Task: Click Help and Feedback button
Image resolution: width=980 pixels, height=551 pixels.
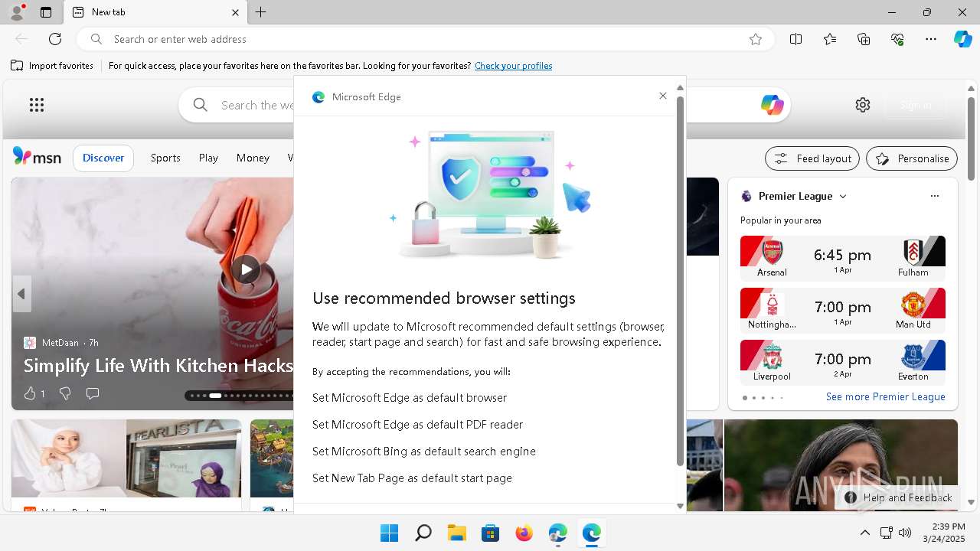Action: [899, 497]
